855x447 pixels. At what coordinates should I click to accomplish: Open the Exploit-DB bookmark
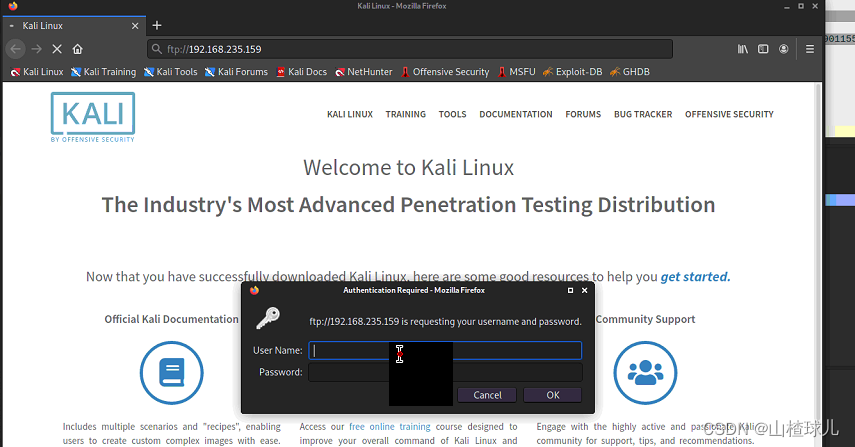tap(573, 72)
